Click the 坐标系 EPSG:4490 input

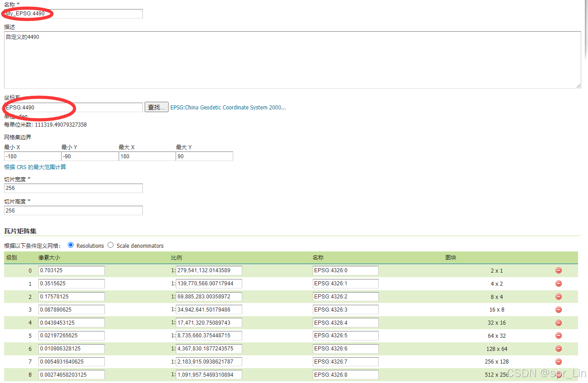73,107
